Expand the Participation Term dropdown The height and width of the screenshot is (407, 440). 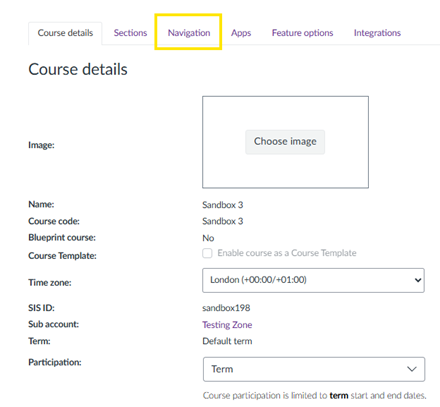pyautogui.click(x=314, y=369)
